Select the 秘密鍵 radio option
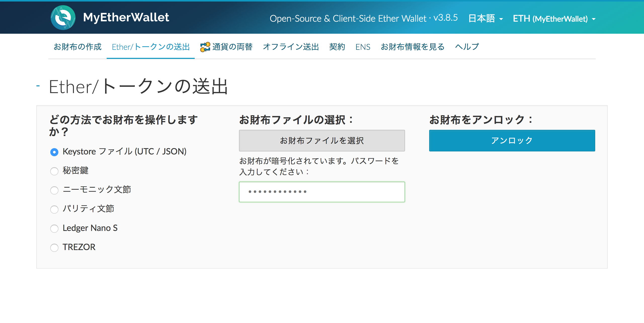Screen dimensions: 644x323 tap(54, 171)
